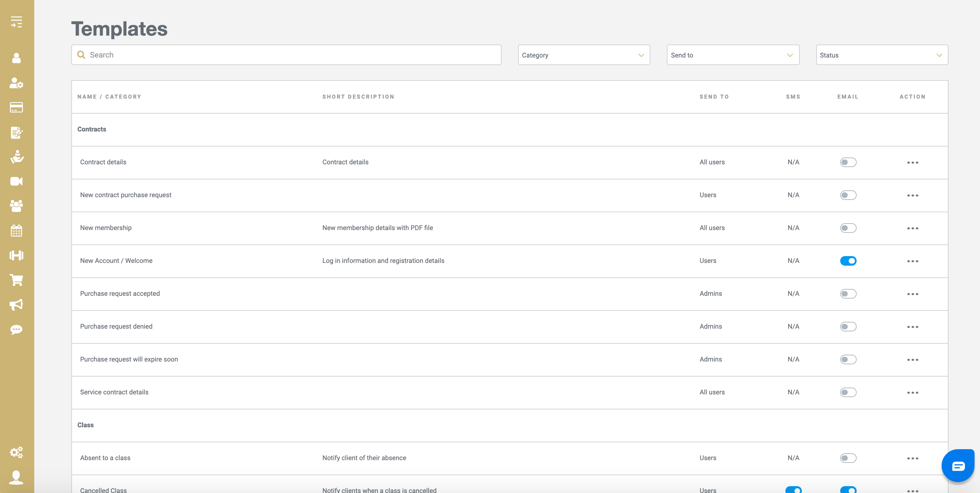This screenshot has height=493, width=980.
Task: Click the Templates page heading
Action: (120, 29)
